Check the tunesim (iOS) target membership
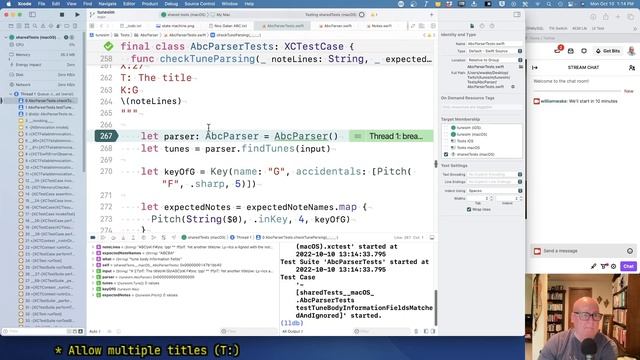 [446, 128]
